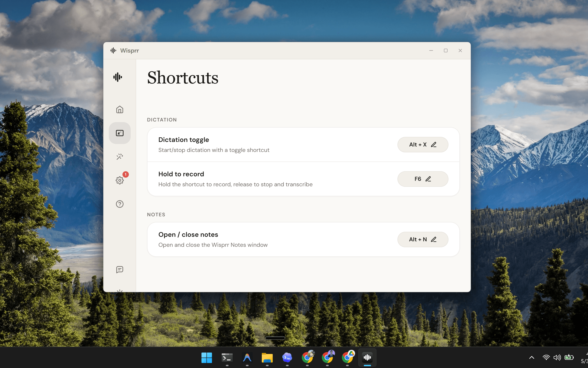Click the 'Open / close notes' row title
Viewport: 588px width, 368px height.
click(188, 235)
